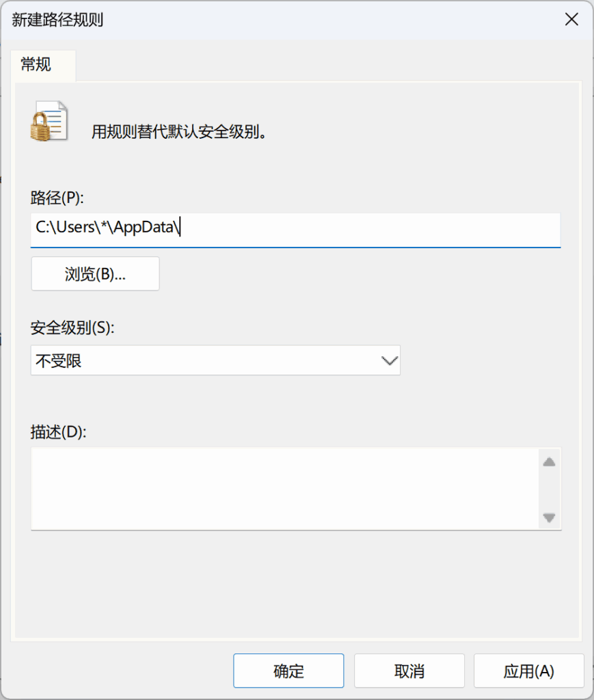
Task: Click the lock-and-document icon above the description text
Action: click(50, 120)
